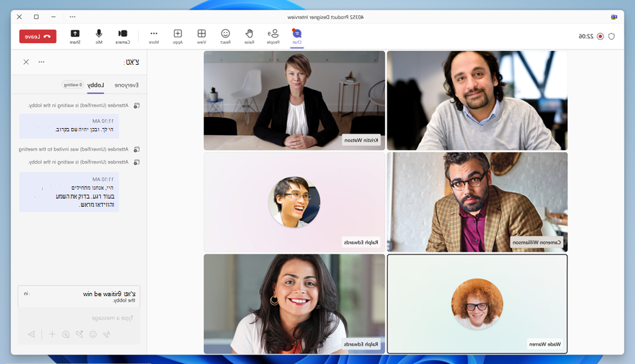Select Wade Warren's avatar tile
635x364 pixels.
click(x=477, y=304)
